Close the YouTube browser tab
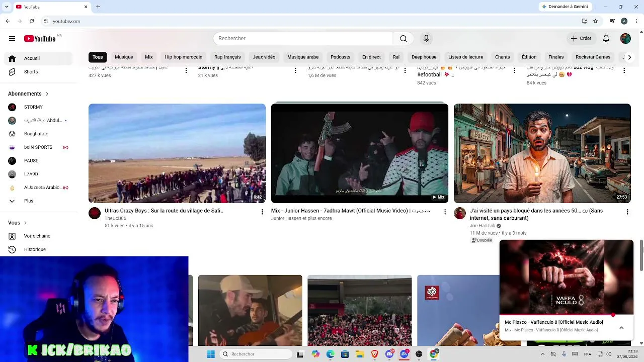The image size is (644, 362). click(x=86, y=7)
